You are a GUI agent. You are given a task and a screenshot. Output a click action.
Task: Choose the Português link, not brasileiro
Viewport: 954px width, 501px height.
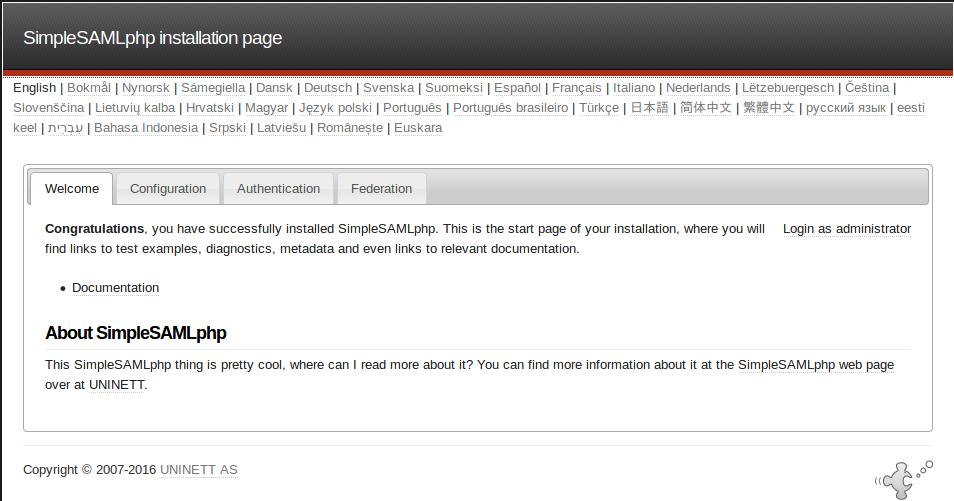click(x=413, y=108)
